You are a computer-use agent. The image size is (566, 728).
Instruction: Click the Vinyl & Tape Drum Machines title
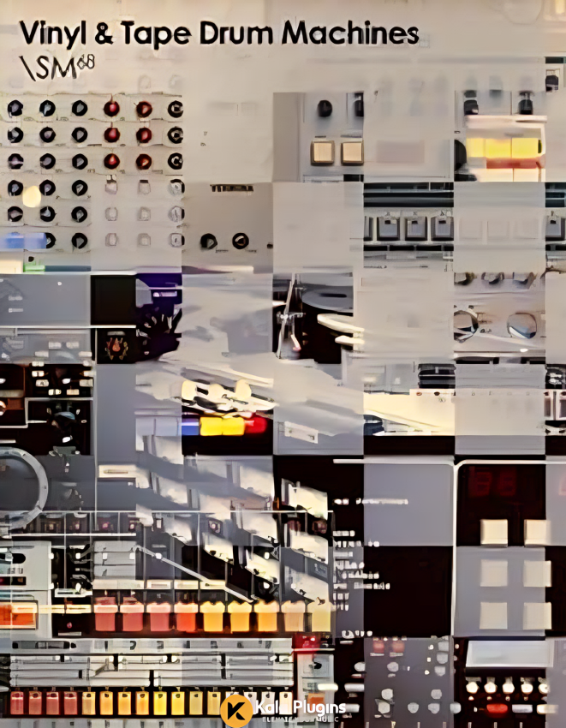click(219, 34)
